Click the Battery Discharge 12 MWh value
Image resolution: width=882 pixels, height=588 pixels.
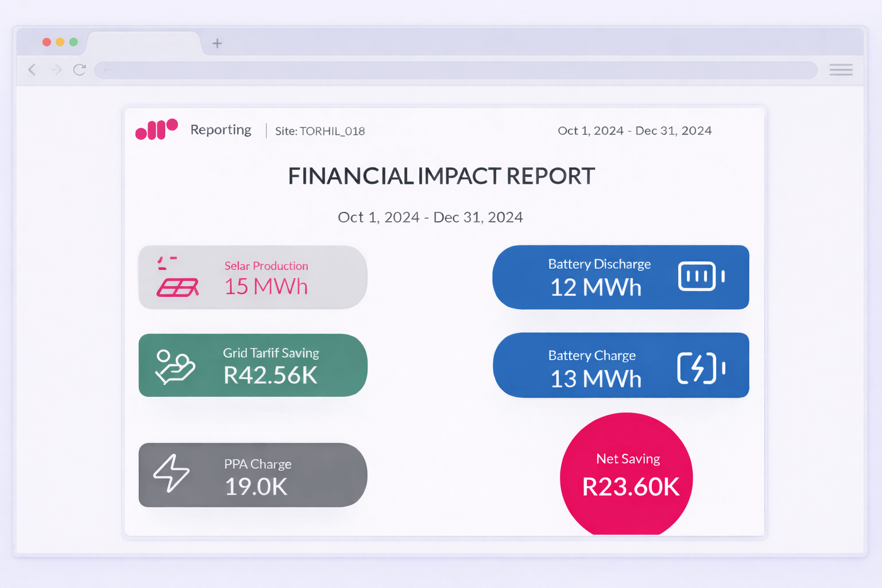click(x=595, y=287)
